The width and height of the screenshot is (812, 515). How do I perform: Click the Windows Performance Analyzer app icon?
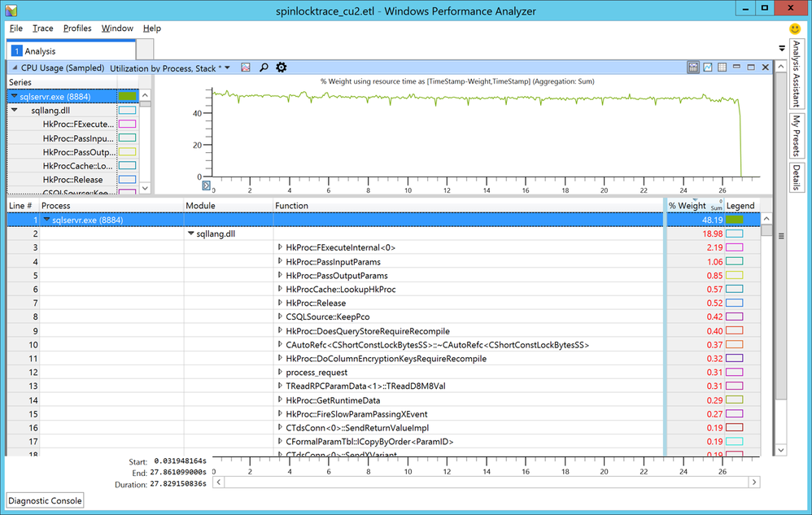point(11,11)
